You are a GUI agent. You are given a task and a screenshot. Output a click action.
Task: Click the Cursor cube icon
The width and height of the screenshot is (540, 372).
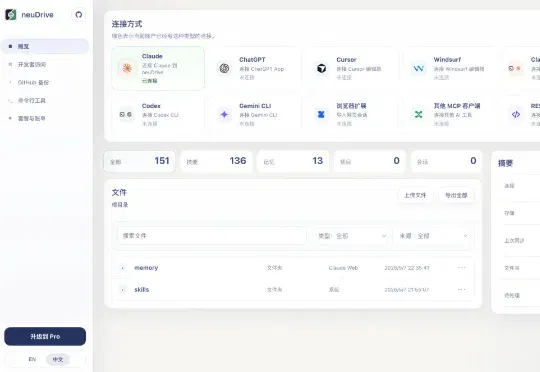[x=322, y=68]
